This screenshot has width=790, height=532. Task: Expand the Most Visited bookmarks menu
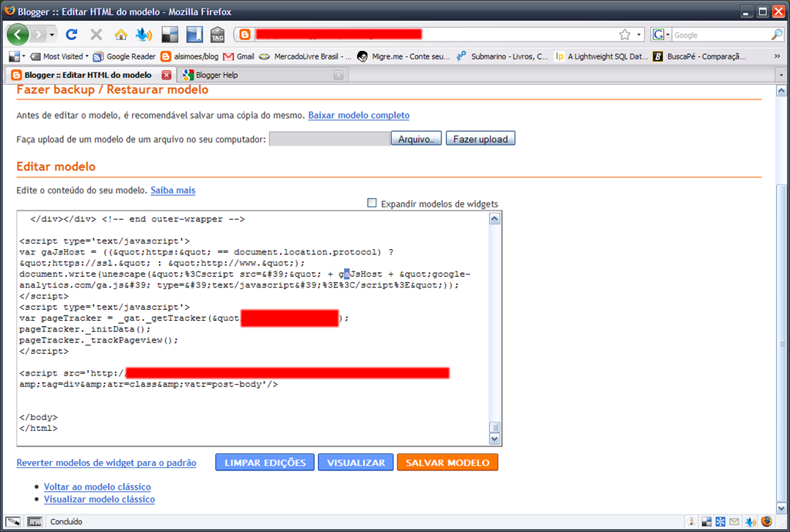[59, 56]
